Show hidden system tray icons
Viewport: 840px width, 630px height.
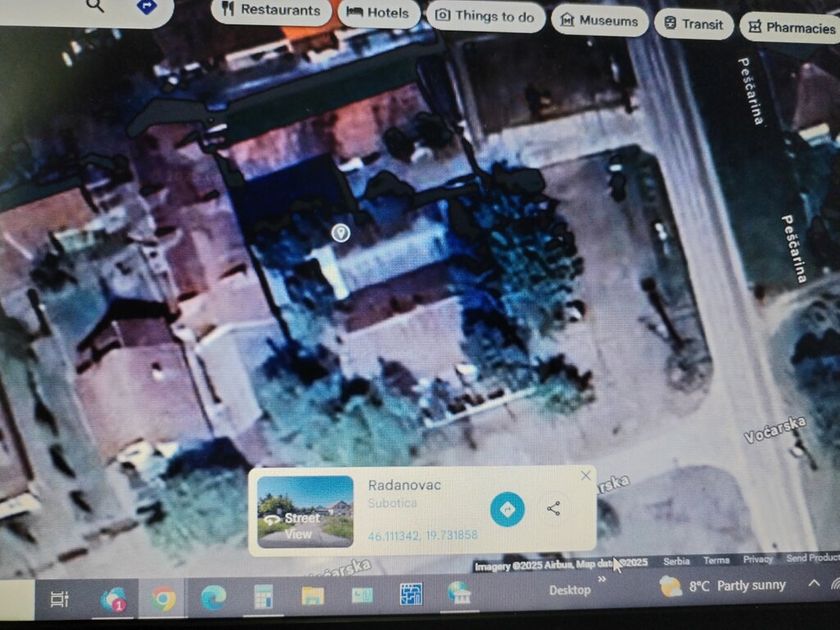coord(814,584)
